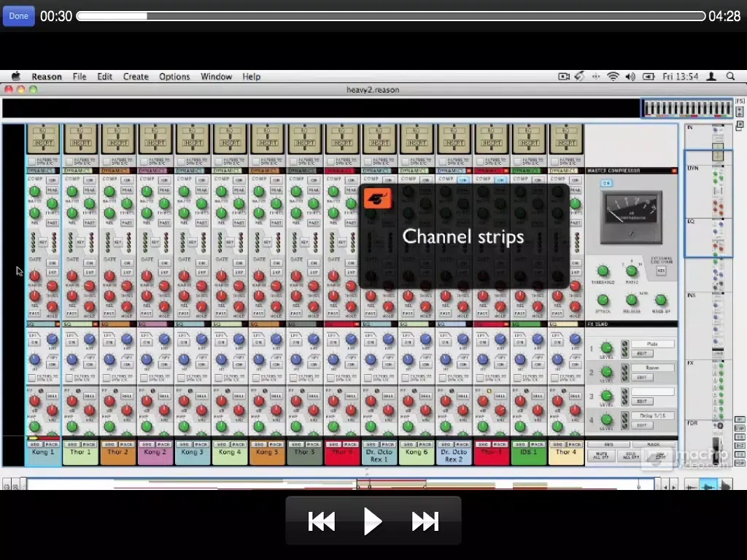Viewport: 747px width, 560px height.
Task: Check Thor 2 dynamics Filters to Dyn S/C box
Action: click(107, 161)
